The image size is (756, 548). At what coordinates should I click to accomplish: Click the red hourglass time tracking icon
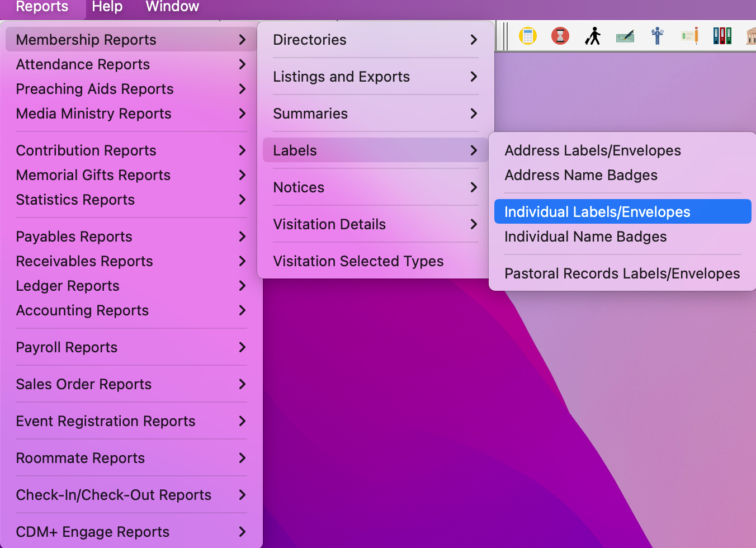(560, 35)
